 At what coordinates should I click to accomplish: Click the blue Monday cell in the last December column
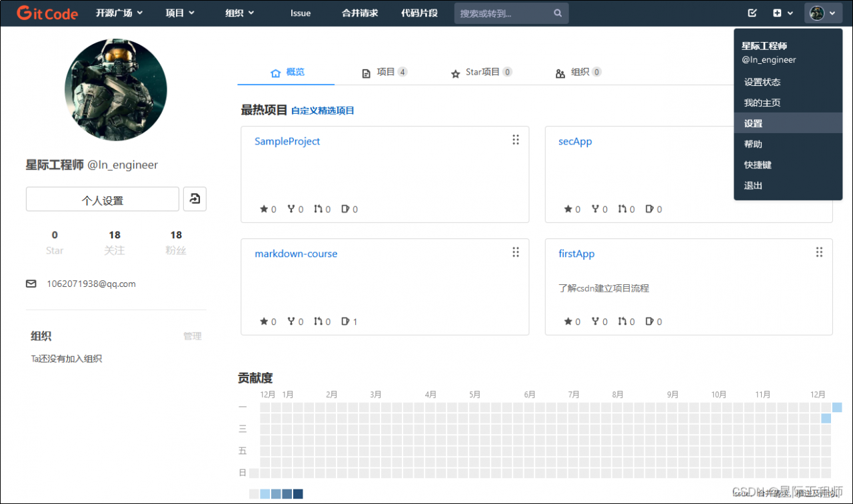click(837, 407)
